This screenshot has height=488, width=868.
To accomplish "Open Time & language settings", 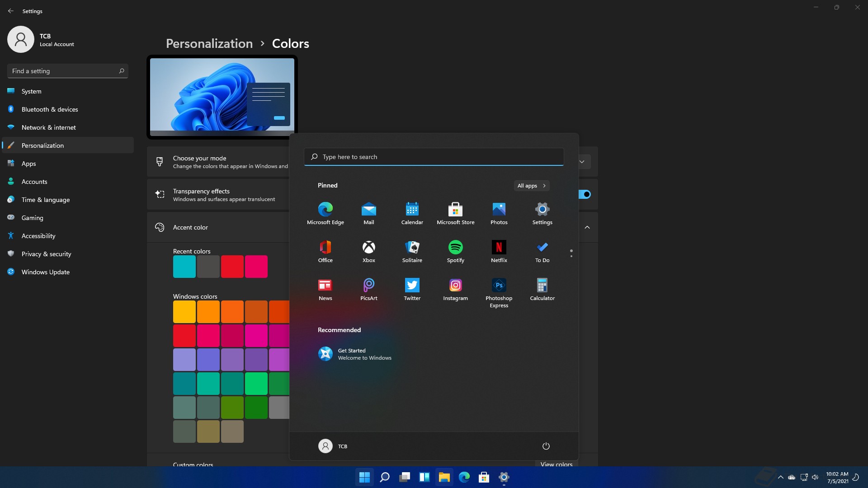I will click(68, 200).
